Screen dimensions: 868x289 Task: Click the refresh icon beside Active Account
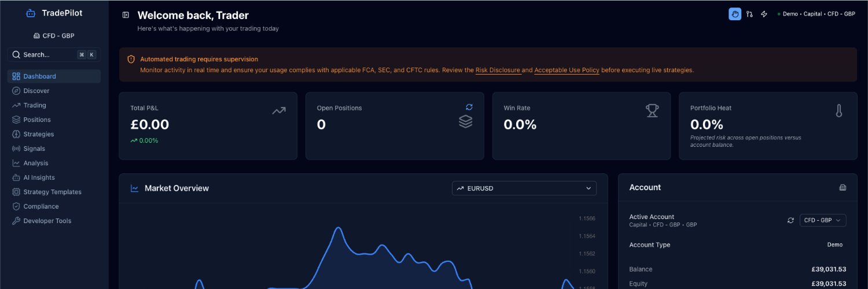click(x=790, y=220)
